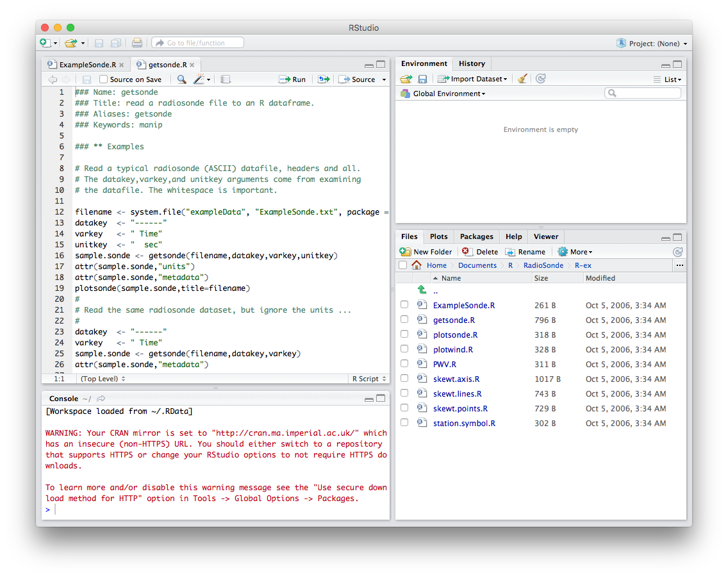Click the print icon in main toolbar
Viewport: 728px width, 578px height.
(x=136, y=43)
